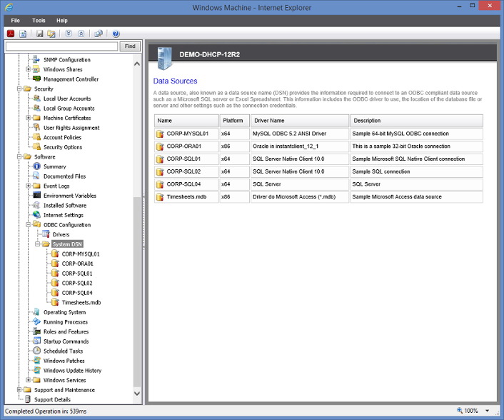Click the Save floppy disk toolbar icon
The width and height of the screenshot is (504, 420).
point(39,34)
